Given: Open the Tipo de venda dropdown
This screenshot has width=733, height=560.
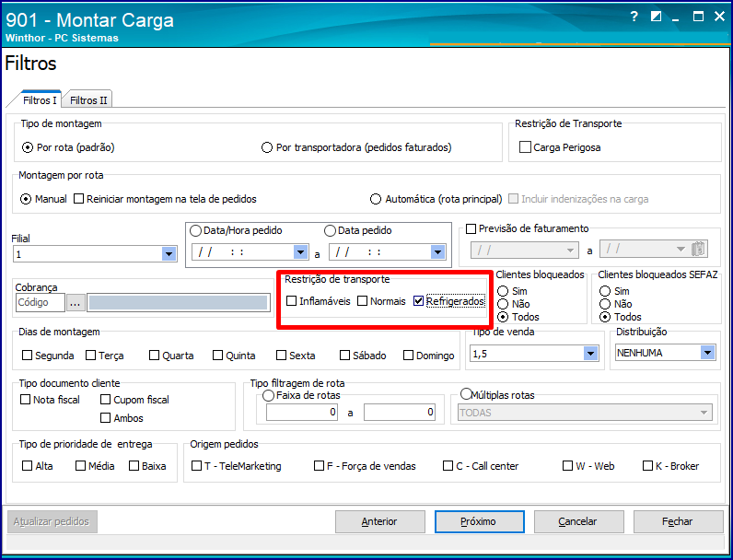Looking at the screenshot, I should coord(591,354).
